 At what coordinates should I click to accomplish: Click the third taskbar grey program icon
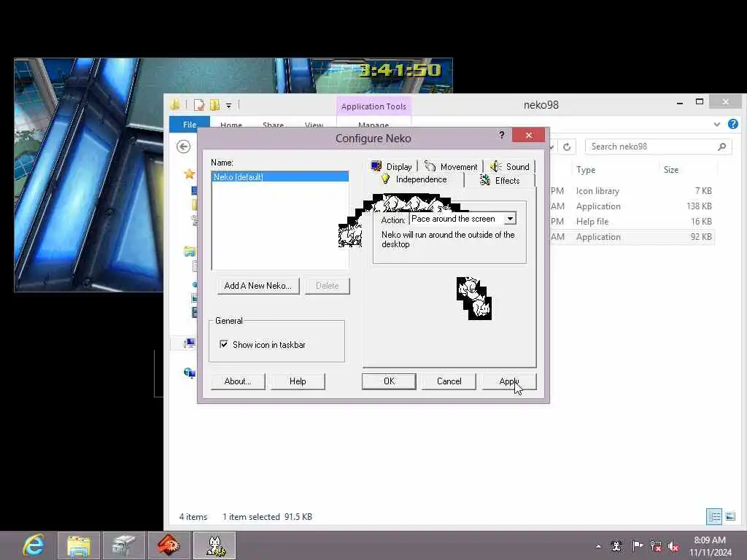124,545
